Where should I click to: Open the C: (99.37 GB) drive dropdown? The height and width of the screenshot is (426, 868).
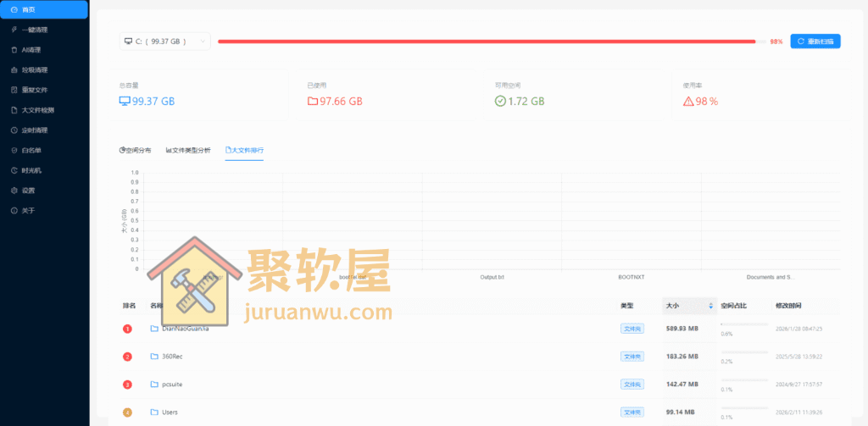[165, 41]
